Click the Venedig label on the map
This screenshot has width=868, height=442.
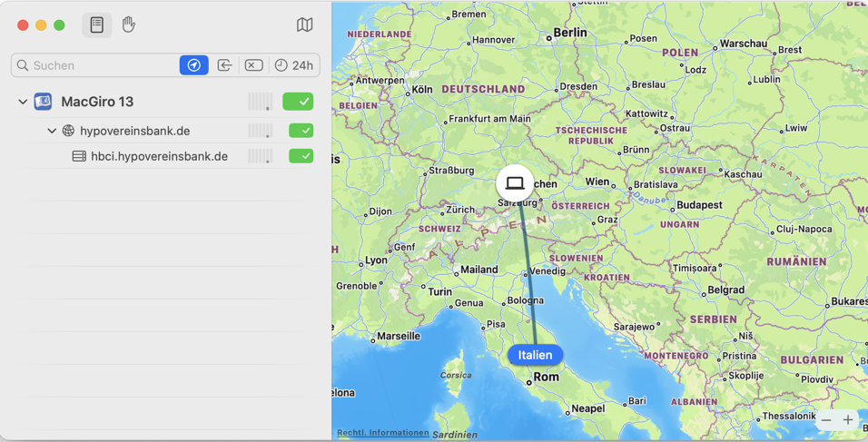click(x=547, y=271)
